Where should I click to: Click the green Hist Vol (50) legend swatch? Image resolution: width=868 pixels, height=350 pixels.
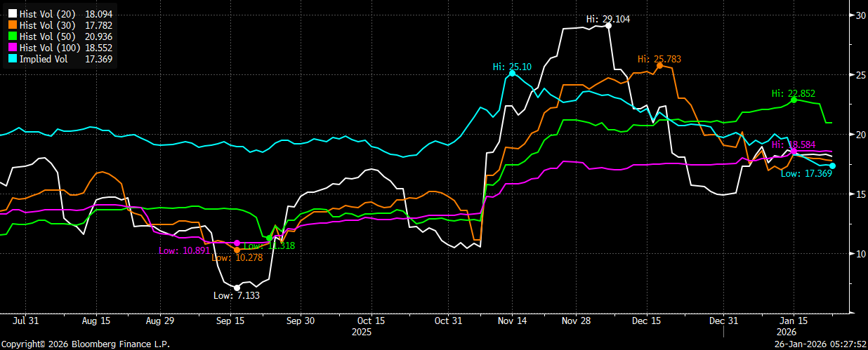[11, 36]
